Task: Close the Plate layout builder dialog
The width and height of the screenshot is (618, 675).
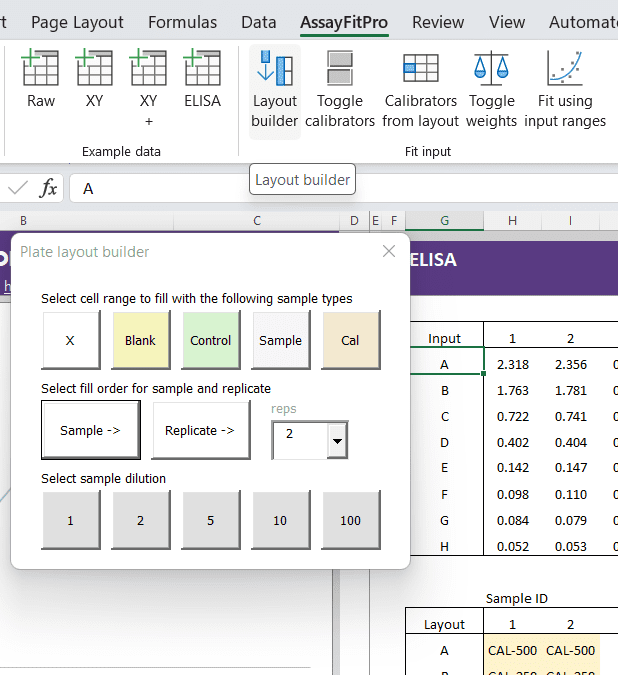Action: [389, 251]
